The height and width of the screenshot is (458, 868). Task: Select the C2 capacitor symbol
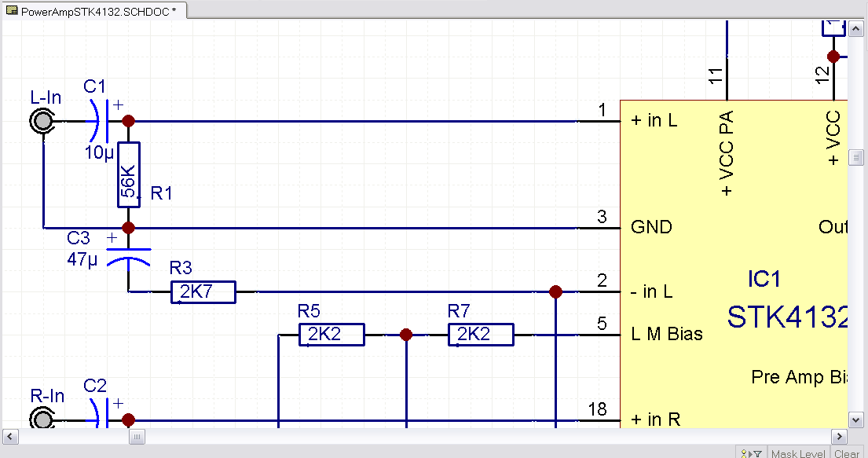click(101, 414)
